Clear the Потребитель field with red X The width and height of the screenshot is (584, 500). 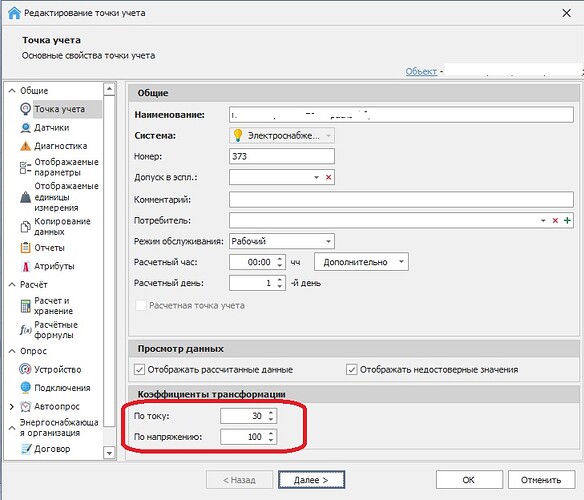(x=555, y=221)
